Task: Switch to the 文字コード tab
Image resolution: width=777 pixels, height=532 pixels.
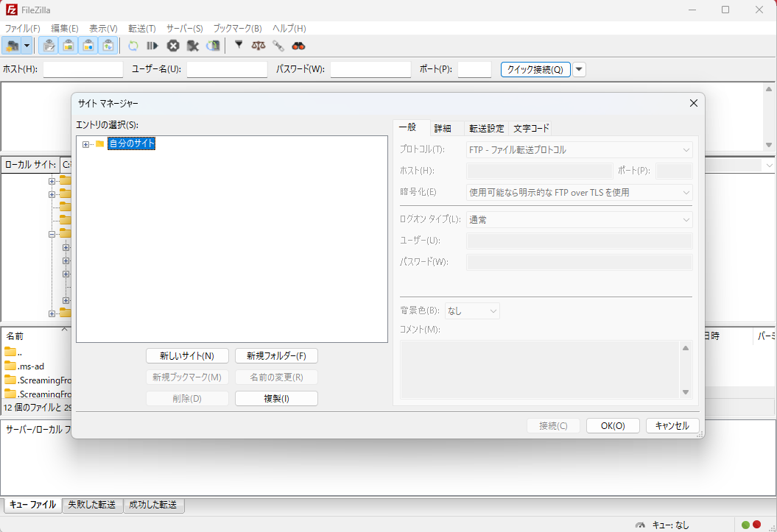Action: point(531,129)
